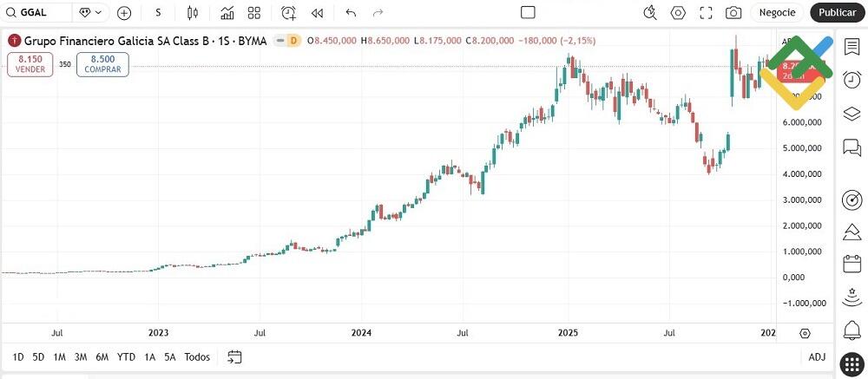The image size is (868, 379).
Task: Open the chat bubbles sidebar icon
Action: [x=852, y=147]
